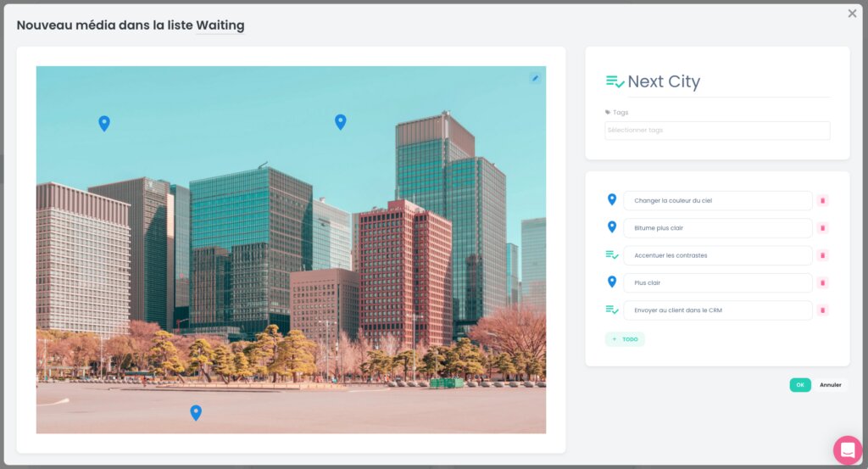Click the "Envoyer au client dans le CRM" field
The width and height of the screenshot is (868, 469).
718,310
